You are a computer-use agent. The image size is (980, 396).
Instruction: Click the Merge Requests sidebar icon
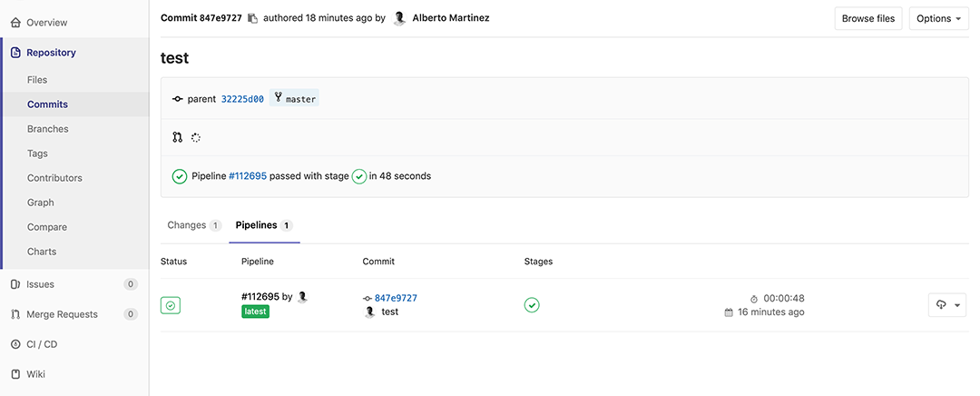[15, 314]
